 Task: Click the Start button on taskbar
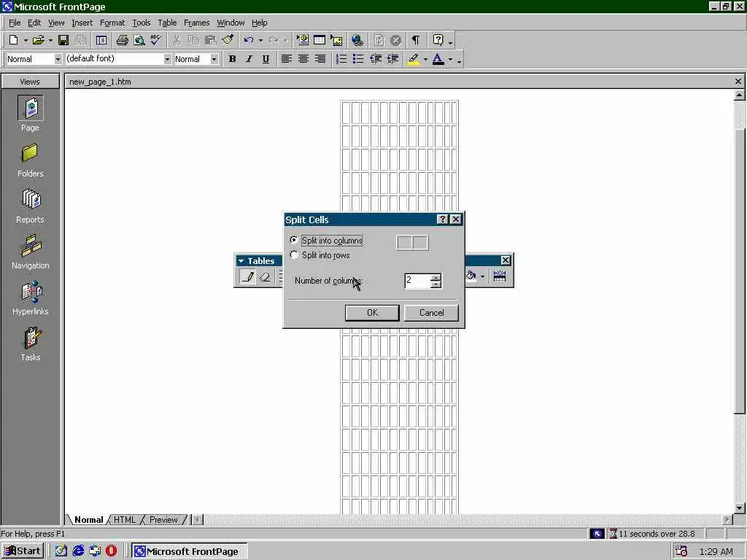[23, 551]
